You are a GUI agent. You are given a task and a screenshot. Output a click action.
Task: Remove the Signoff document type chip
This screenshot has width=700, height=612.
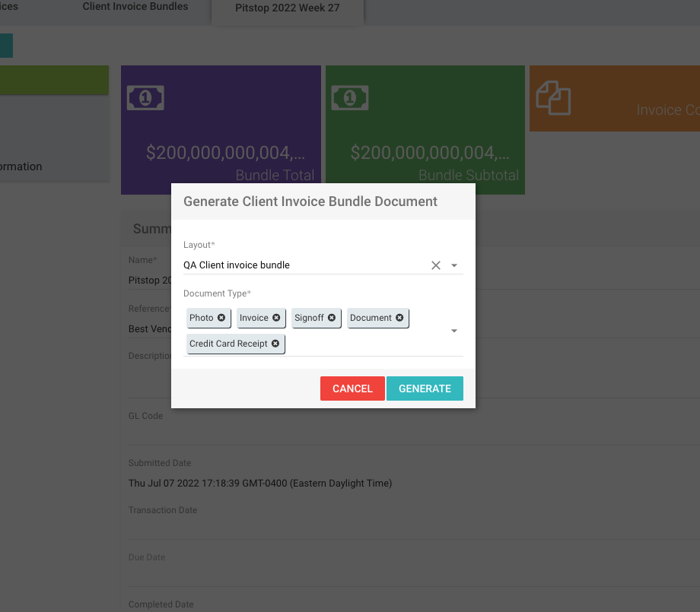point(332,318)
